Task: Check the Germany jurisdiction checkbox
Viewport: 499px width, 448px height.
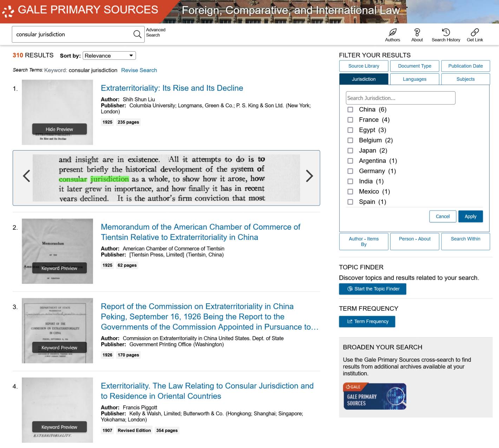Action: [350, 171]
